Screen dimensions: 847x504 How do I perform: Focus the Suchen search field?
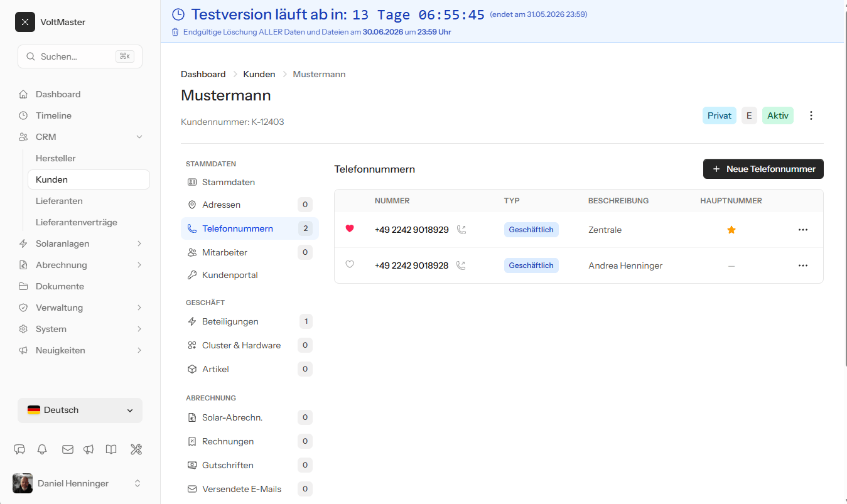pos(80,56)
